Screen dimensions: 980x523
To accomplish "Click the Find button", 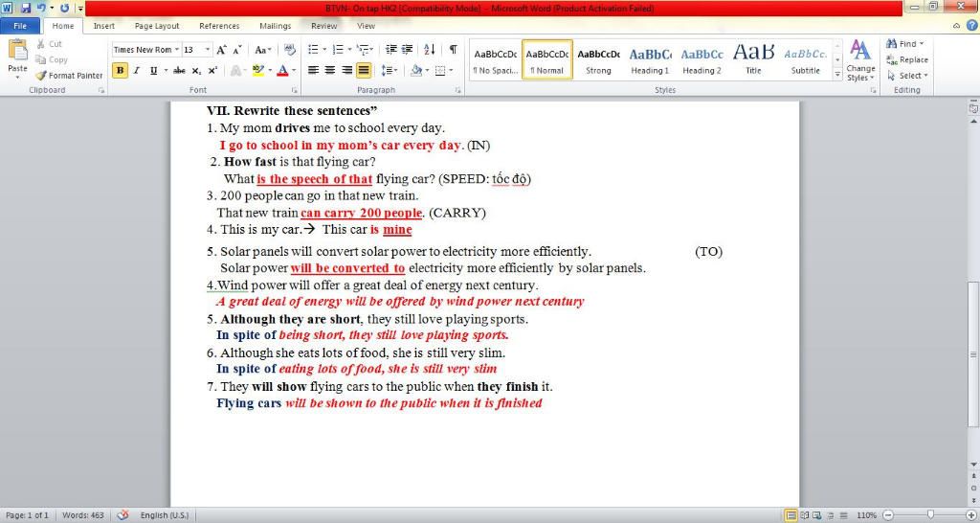I will tap(905, 44).
